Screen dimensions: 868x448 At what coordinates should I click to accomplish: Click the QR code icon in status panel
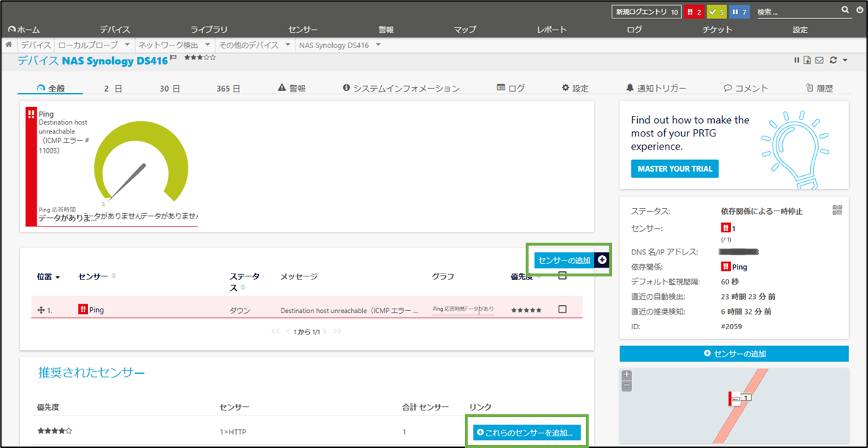[x=836, y=210]
